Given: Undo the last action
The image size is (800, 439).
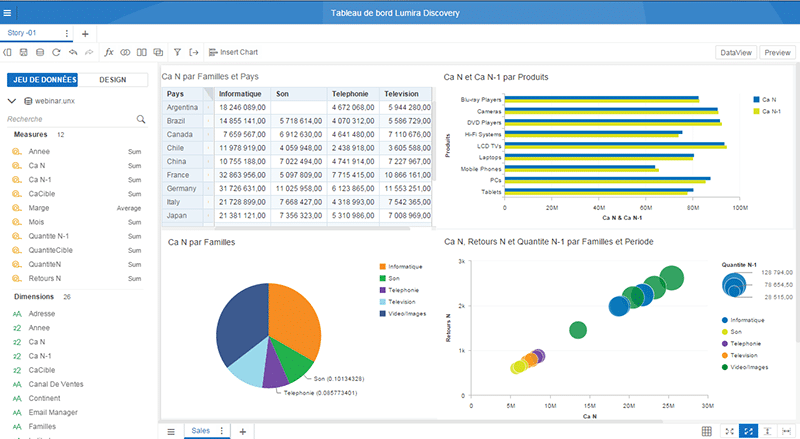Looking at the screenshot, I should coord(73,52).
